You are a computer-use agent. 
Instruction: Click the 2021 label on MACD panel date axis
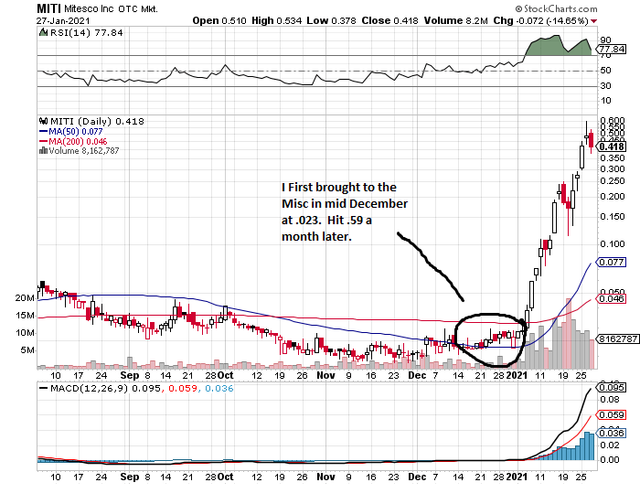[x=518, y=477]
